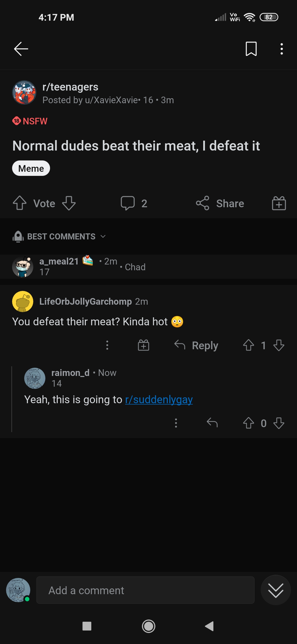
Task: Upvote LifeOrbJollyGarchomp's comment
Action: (249, 345)
